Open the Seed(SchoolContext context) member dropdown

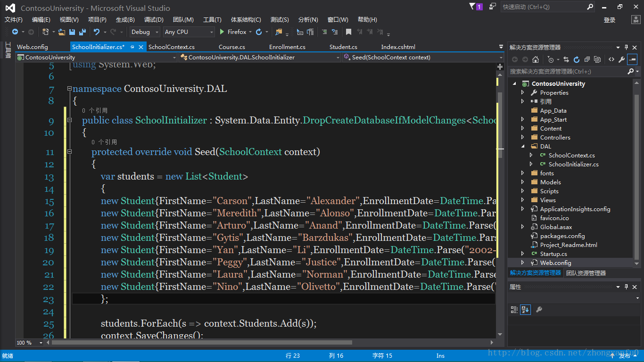pyautogui.click(x=423, y=57)
